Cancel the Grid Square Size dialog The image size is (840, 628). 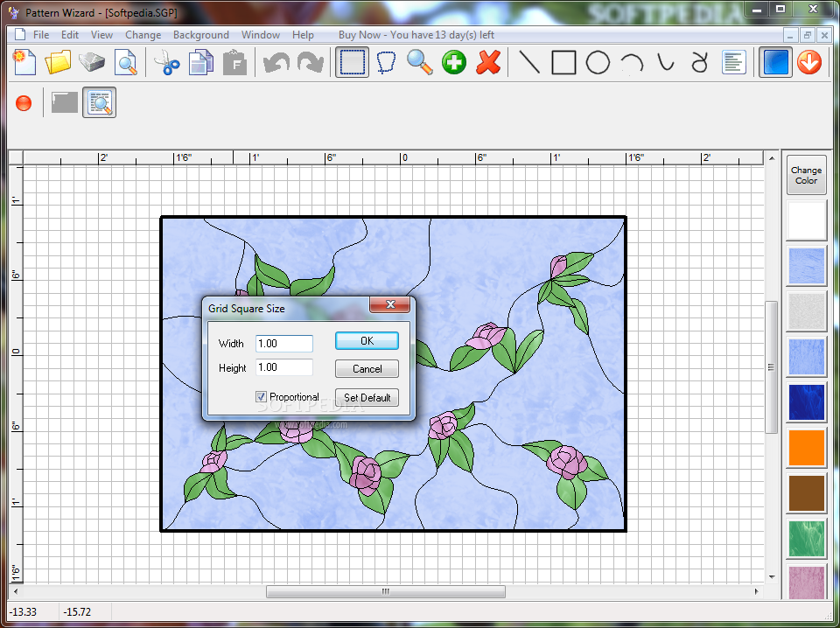(x=367, y=369)
